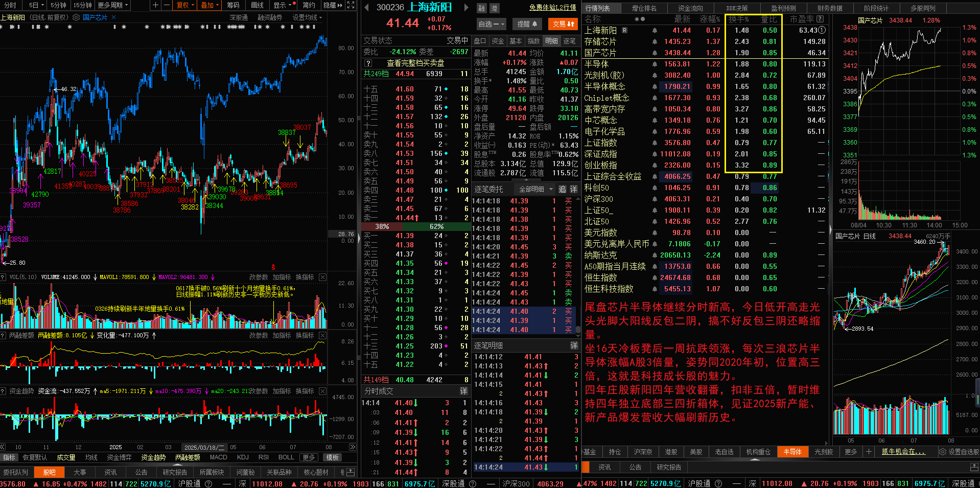Switch to the 逐笔 tab
This screenshot has width=980, height=488.
click(x=569, y=41)
